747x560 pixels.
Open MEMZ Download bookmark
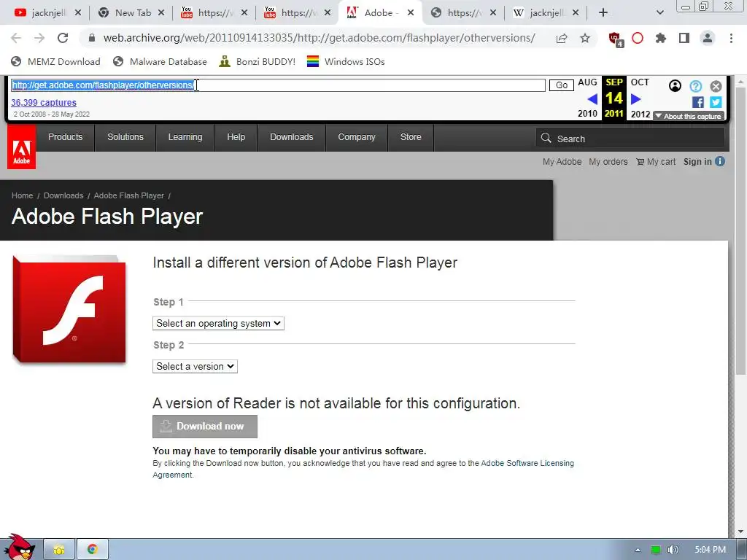tap(55, 61)
